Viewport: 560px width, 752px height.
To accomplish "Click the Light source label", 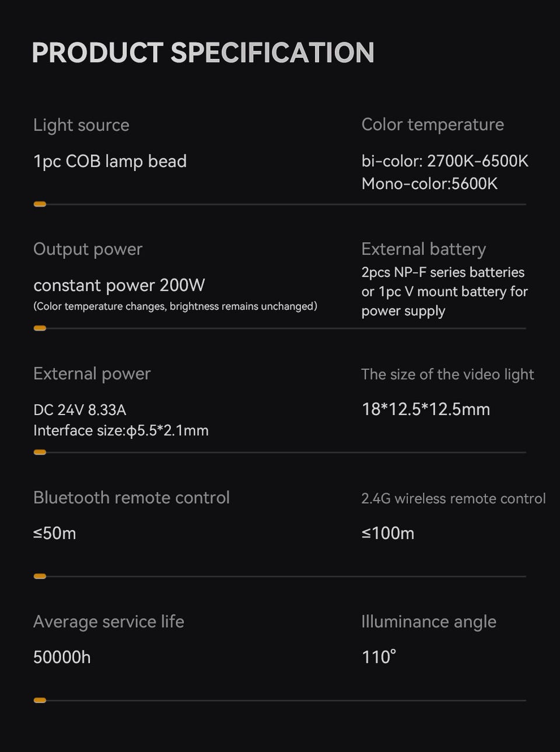I will [x=81, y=125].
